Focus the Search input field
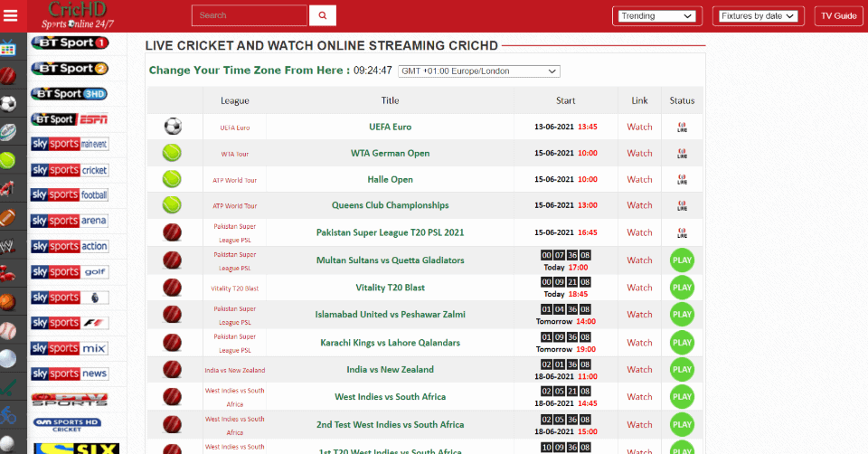Screen dimensions: 868x454 (x=250, y=15)
